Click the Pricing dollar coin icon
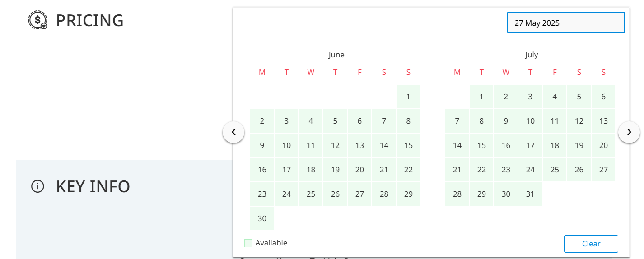This screenshot has width=644, height=259. click(x=37, y=20)
